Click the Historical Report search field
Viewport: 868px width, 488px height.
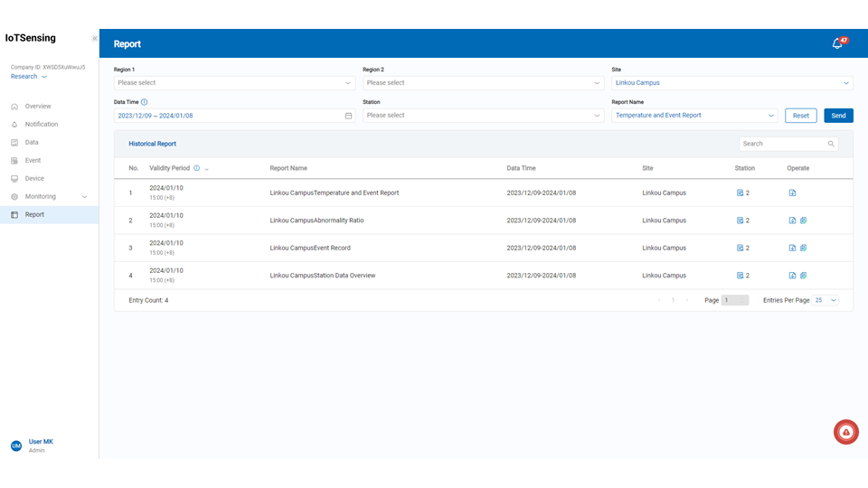(x=782, y=144)
